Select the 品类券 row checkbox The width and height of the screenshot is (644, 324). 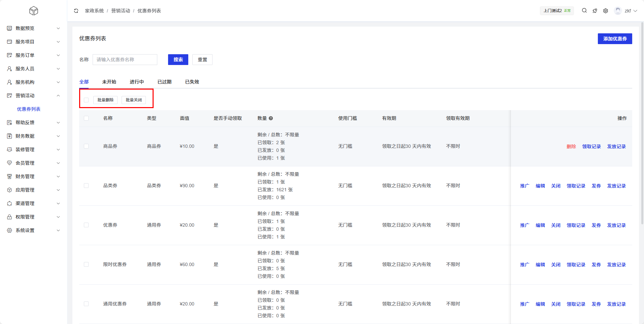coord(86,186)
